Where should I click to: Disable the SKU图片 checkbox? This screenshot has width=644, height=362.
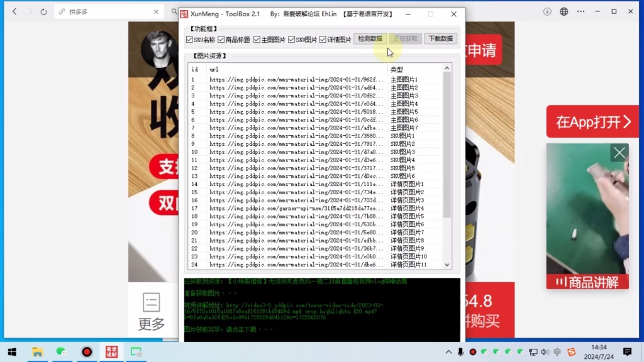pos(292,40)
